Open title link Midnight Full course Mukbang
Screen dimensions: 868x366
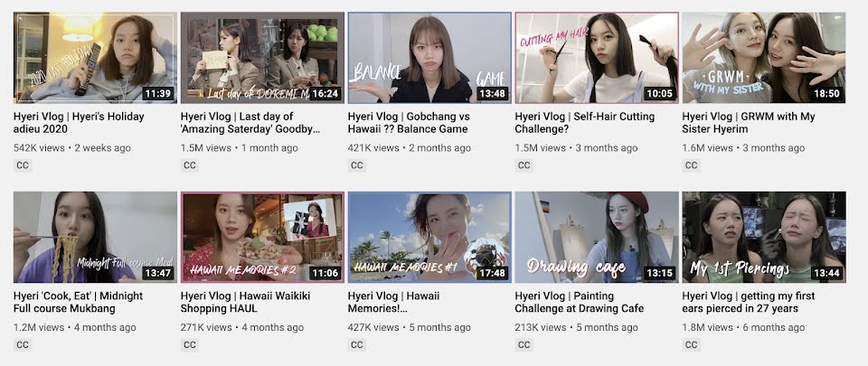[x=78, y=303]
